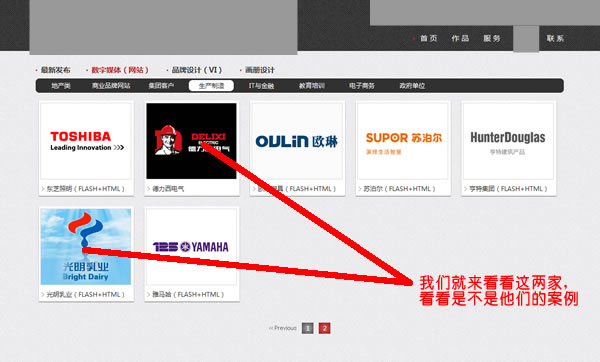Image resolution: width=600 pixels, height=362 pixels.
Task: Open the 电子商务 category tab
Action: coord(362,86)
